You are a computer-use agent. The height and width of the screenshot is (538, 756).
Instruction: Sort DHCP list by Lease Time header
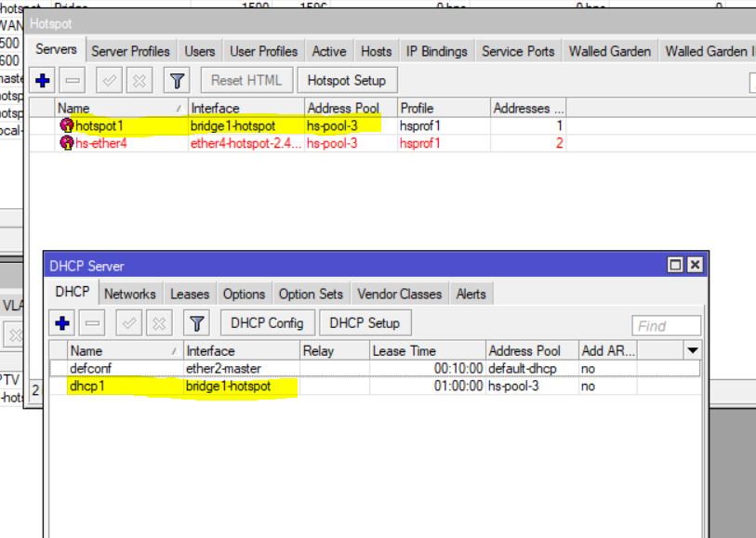click(427, 350)
